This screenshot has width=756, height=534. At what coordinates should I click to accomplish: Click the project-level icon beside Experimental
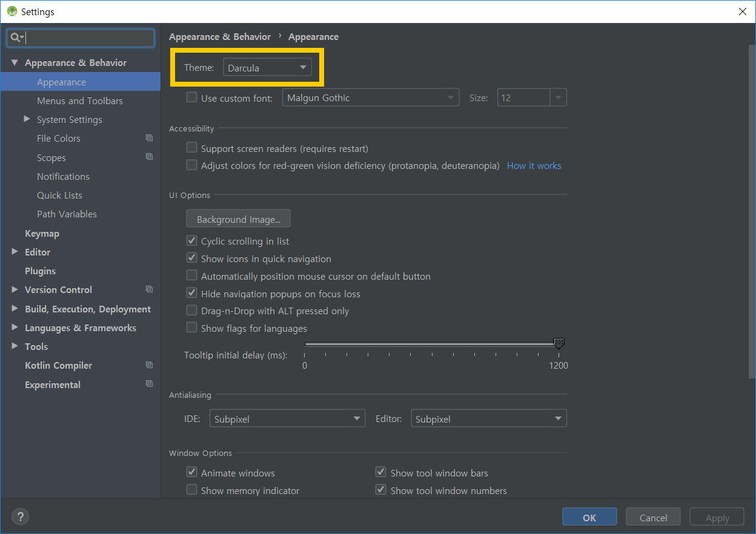point(149,384)
